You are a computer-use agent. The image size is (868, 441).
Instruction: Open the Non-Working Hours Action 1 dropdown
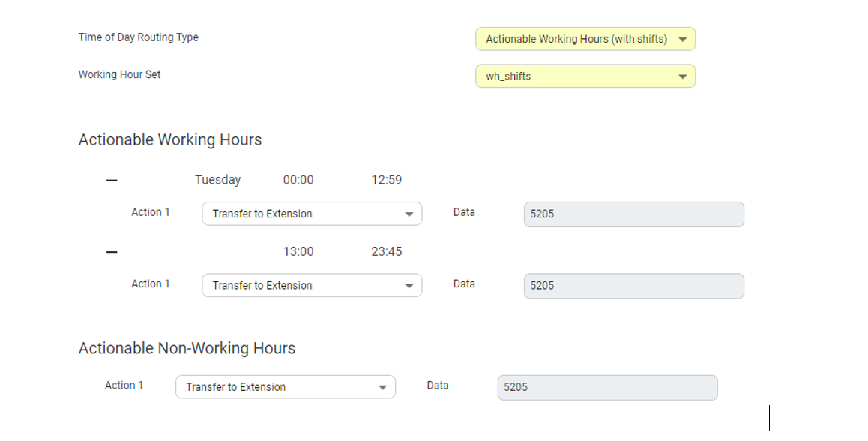click(x=285, y=387)
